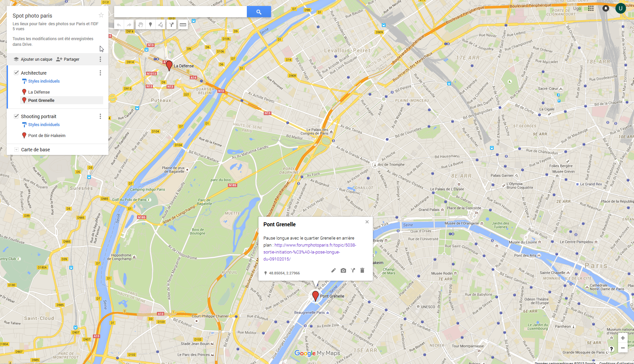The height and width of the screenshot is (364, 634).
Task: Open Shooting portrait layer options menu
Action: (100, 116)
